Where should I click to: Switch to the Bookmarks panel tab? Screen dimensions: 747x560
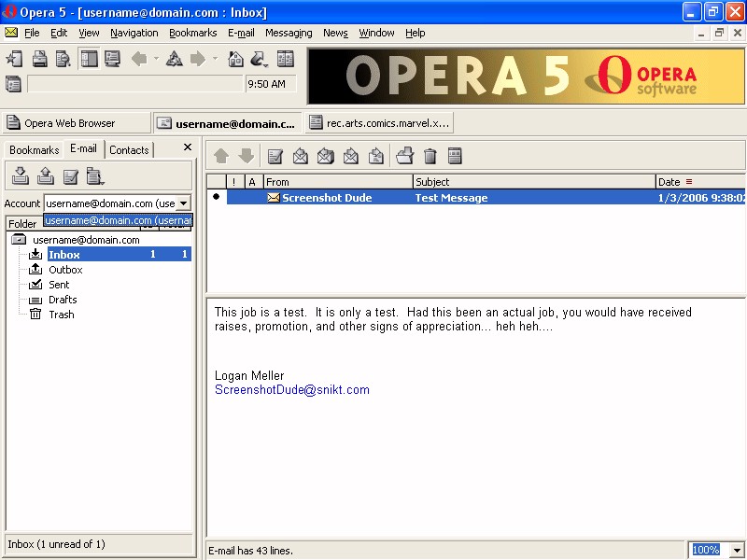tap(35, 150)
